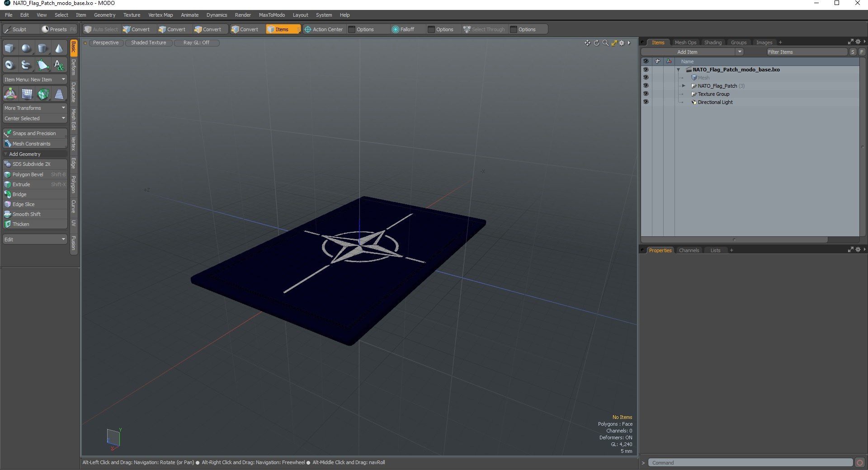Click the Ray GL: Off button
The image size is (868, 470).
click(x=197, y=43)
